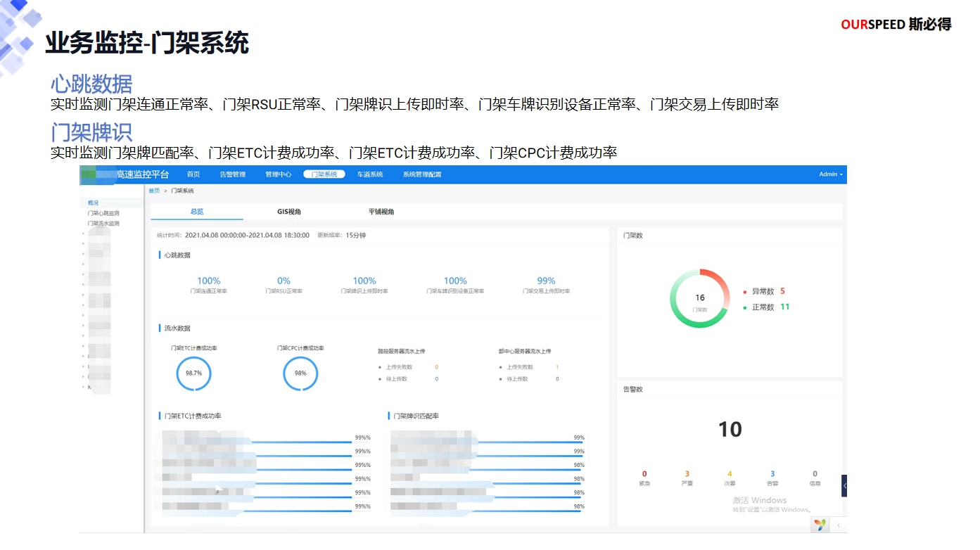Switch to the GIS视角 tab
The image size is (980, 550).
pos(288,212)
